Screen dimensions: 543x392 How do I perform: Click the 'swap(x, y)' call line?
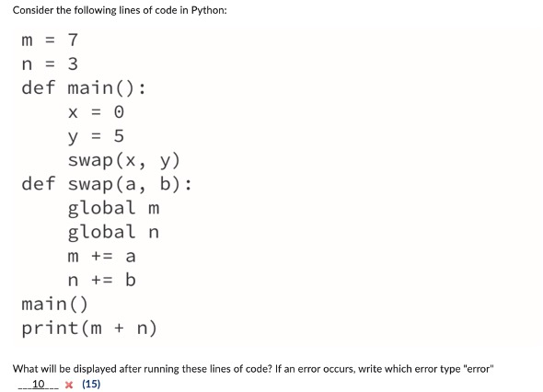(x=124, y=160)
